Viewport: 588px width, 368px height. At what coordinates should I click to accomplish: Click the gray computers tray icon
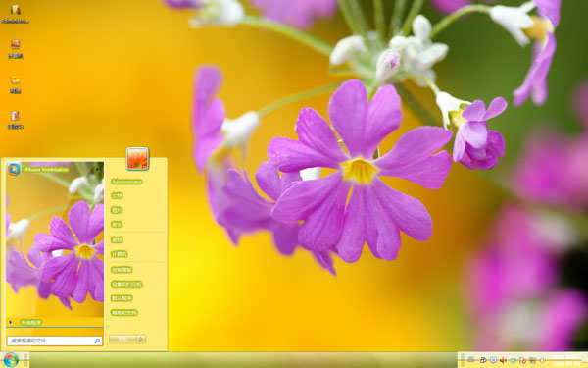tap(532, 360)
